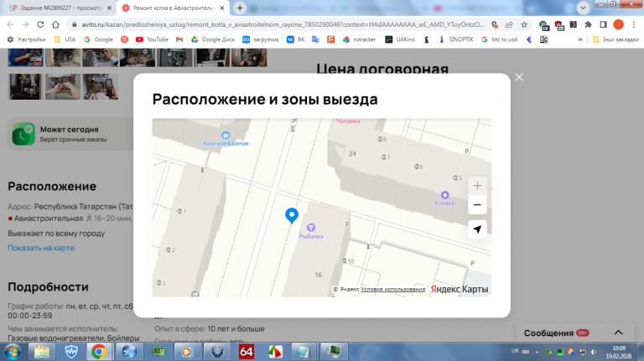Open the Windows Start menu
644x361 pixels.
13,352
